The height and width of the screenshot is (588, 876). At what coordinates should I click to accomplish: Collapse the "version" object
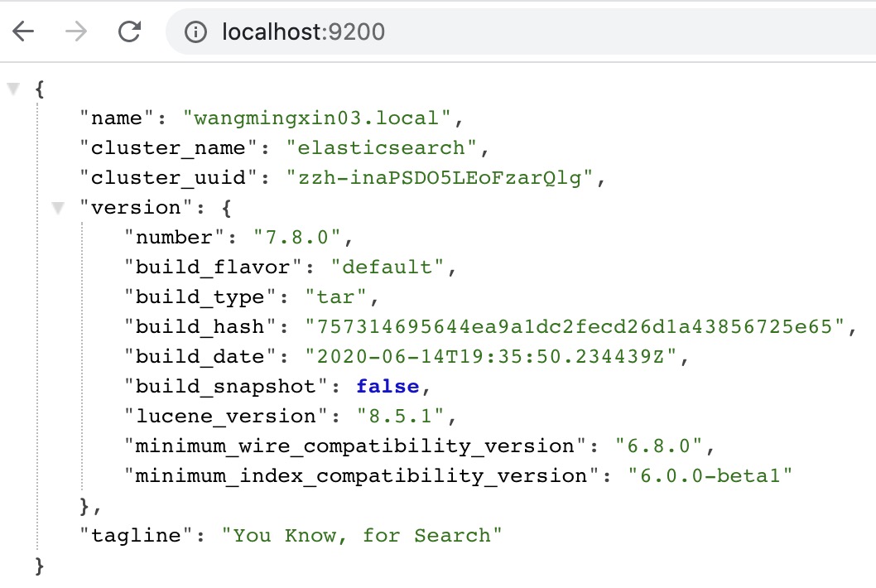[x=57, y=208]
